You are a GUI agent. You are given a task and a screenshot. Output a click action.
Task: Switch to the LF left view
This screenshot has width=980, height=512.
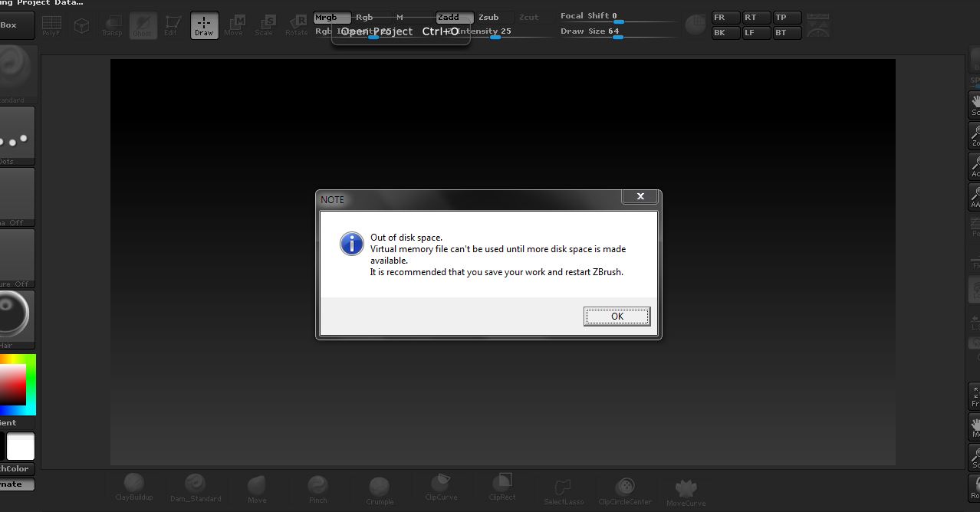coord(756,33)
